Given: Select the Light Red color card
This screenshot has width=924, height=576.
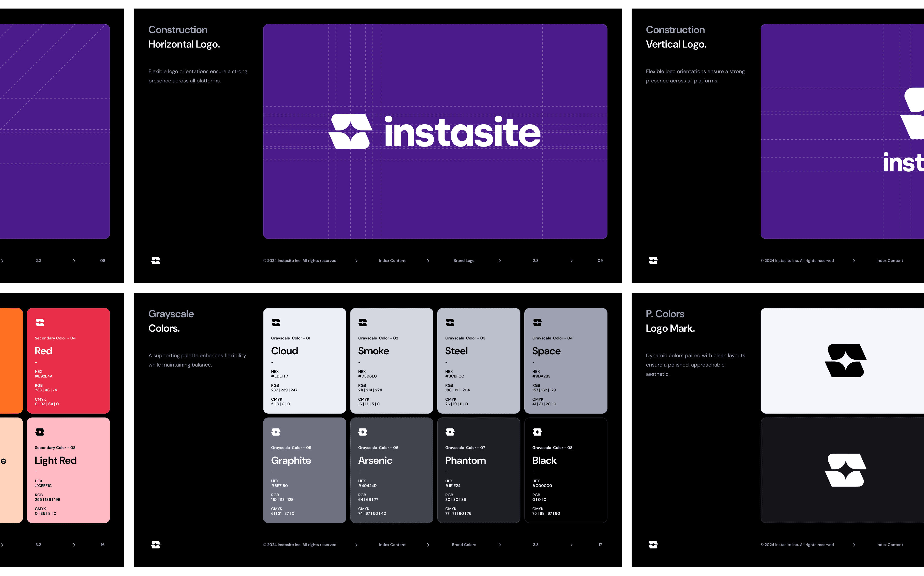Looking at the screenshot, I should [x=68, y=470].
